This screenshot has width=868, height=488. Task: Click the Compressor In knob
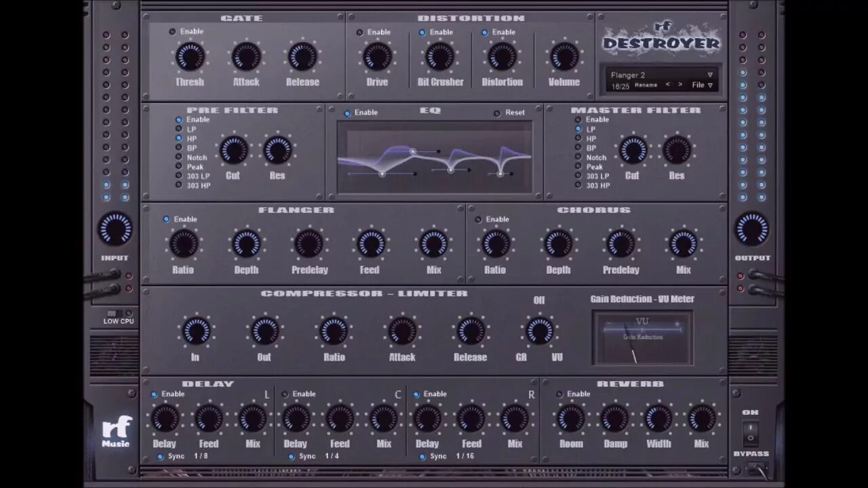click(x=196, y=331)
